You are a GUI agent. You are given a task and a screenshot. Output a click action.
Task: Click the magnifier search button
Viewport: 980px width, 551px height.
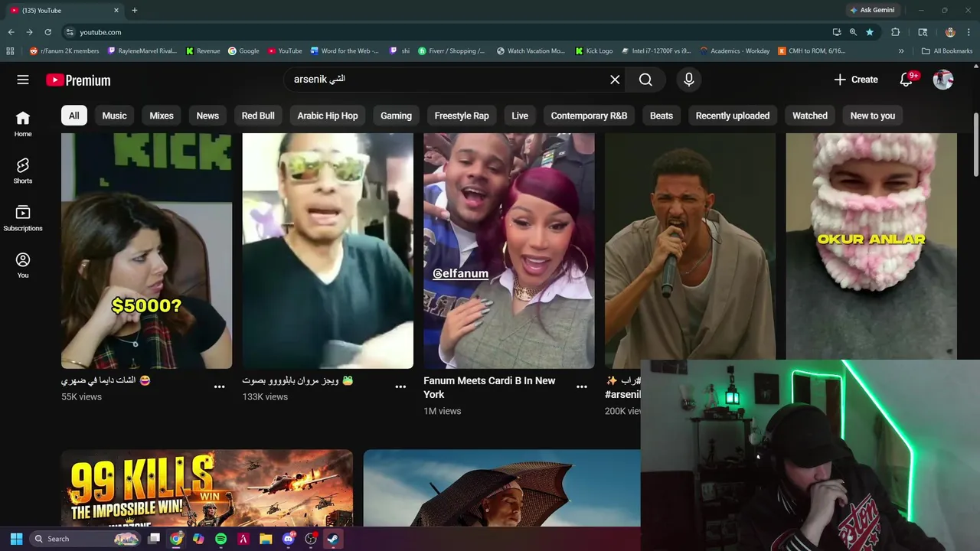click(x=645, y=80)
